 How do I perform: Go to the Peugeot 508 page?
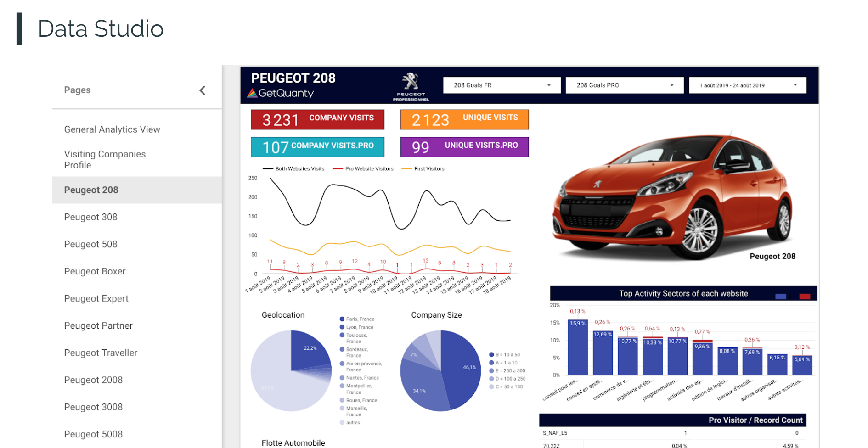91,244
